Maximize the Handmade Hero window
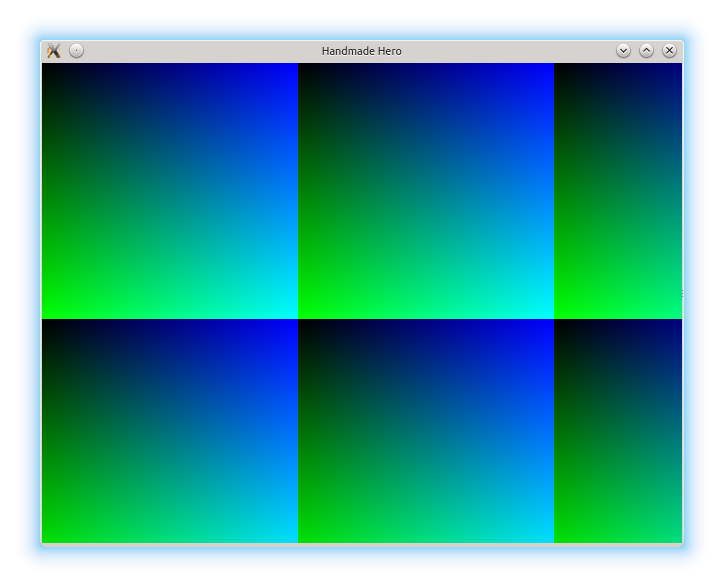This screenshot has width=724, height=587. point(646,51)
